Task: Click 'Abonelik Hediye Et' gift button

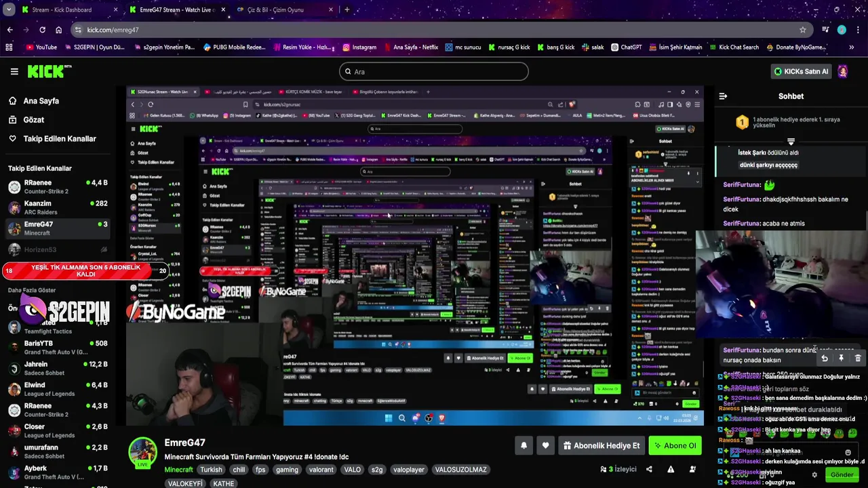Action: click(601, 445)
